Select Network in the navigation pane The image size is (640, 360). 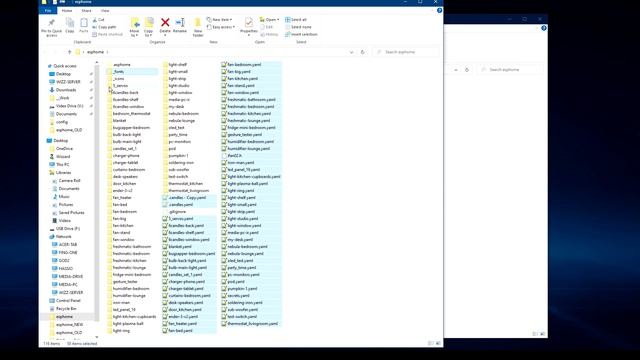tap(63, 237)
